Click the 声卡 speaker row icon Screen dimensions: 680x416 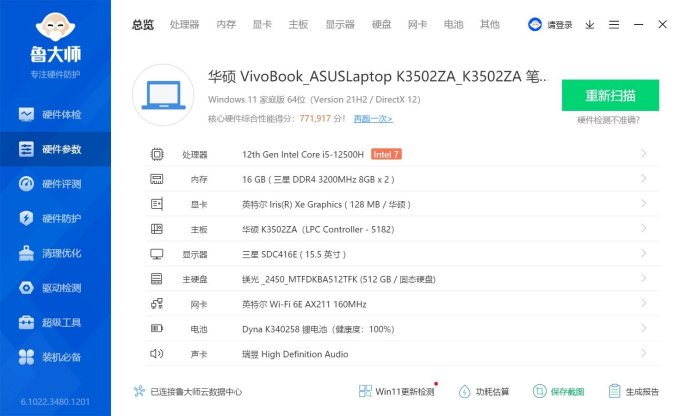pos(157,354)
